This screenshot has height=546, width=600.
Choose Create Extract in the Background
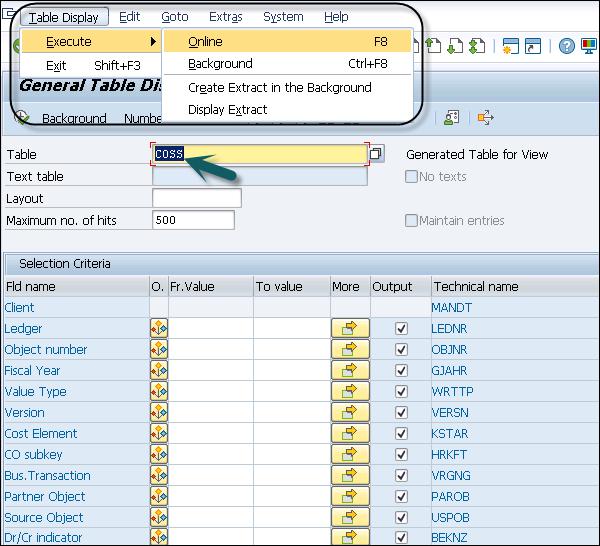280,88
